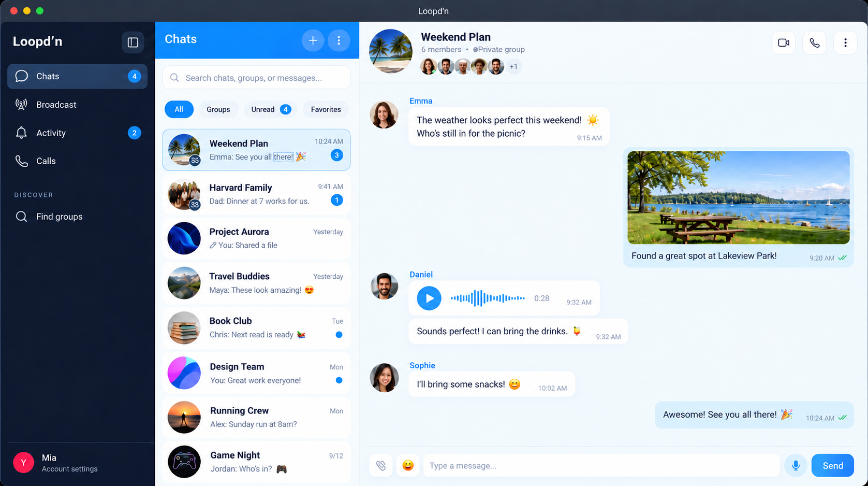This screenshot has height=486, width=868.
Task: Click the search chats input field
Action: click(257, 78)
